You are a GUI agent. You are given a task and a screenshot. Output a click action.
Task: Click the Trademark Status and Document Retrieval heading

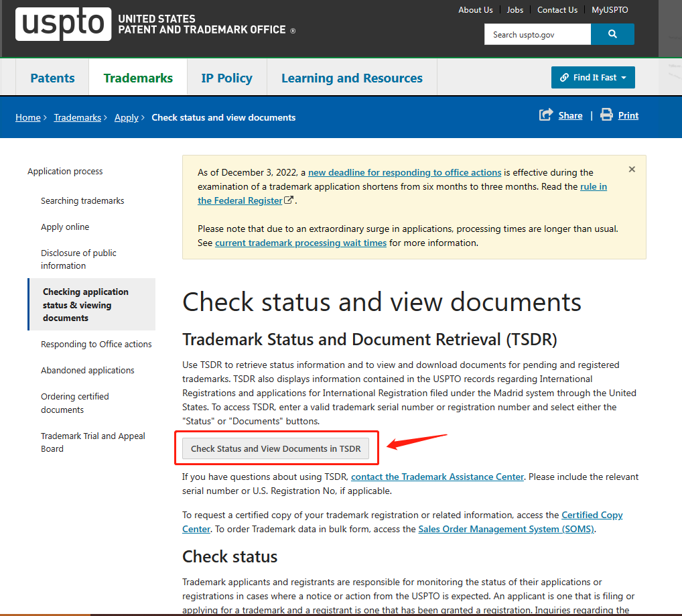[370, 340]
